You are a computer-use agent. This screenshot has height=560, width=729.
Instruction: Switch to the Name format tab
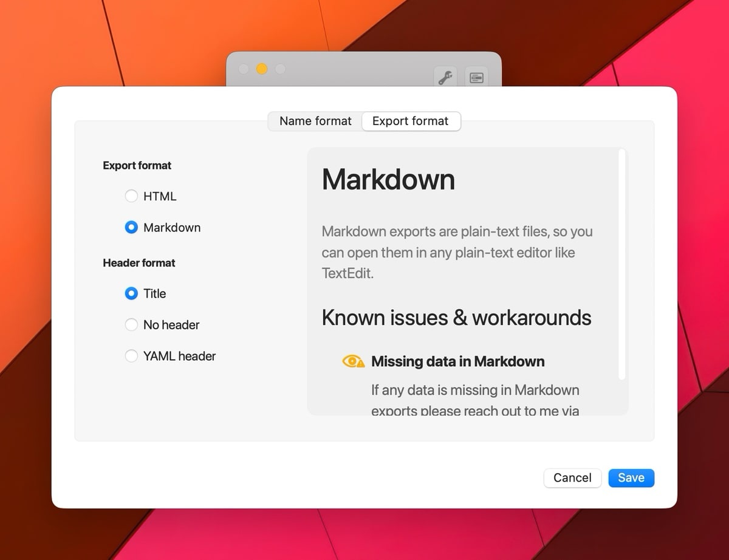315,121
